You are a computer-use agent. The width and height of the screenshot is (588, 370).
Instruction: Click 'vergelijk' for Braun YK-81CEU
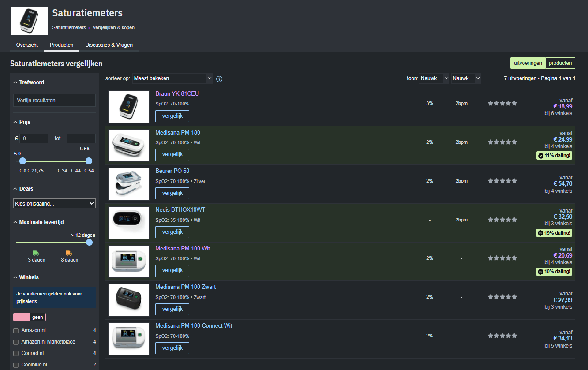(x=172, y=116)
